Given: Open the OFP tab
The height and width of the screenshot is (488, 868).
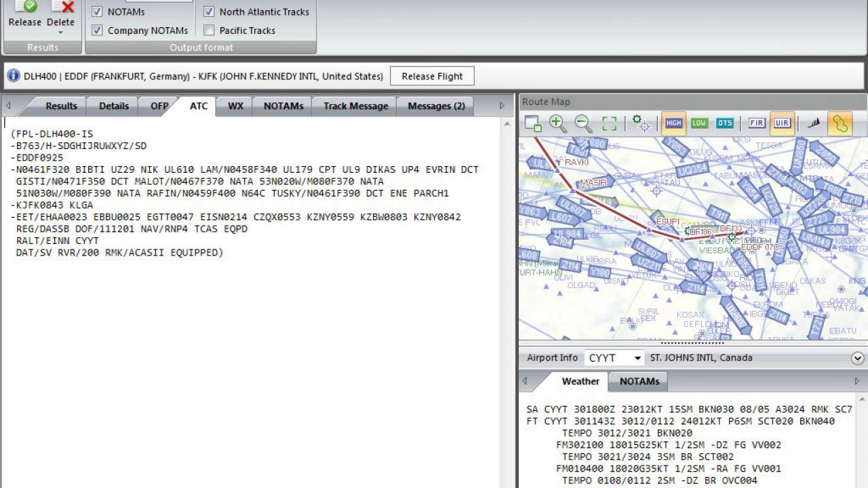Looking at the screenshot, I should (x=159, y=106).
